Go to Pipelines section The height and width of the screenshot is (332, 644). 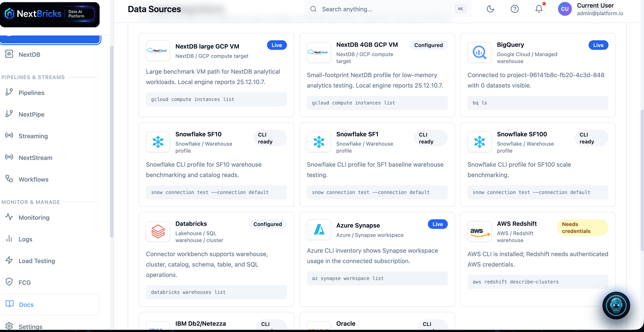tap(31, 93)
